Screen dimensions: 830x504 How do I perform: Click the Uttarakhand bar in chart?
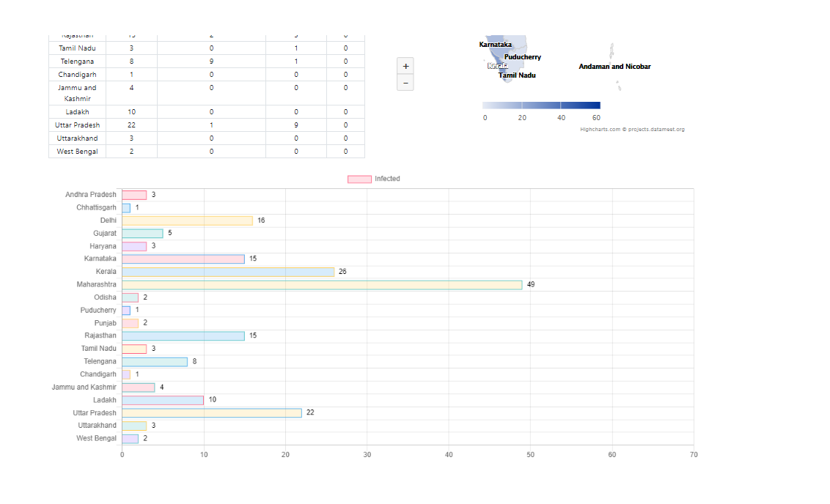tap(134, 426)
